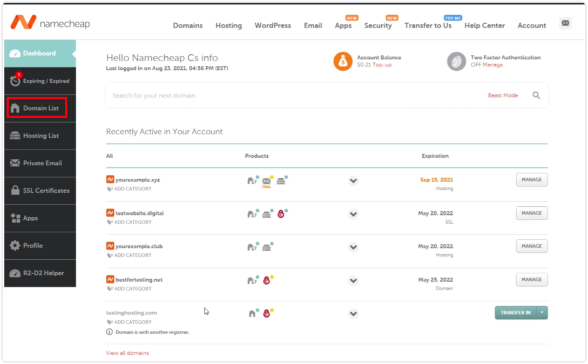
Task: Open R2-D2 Helper in the sidebar
Action: coord(40,273)
